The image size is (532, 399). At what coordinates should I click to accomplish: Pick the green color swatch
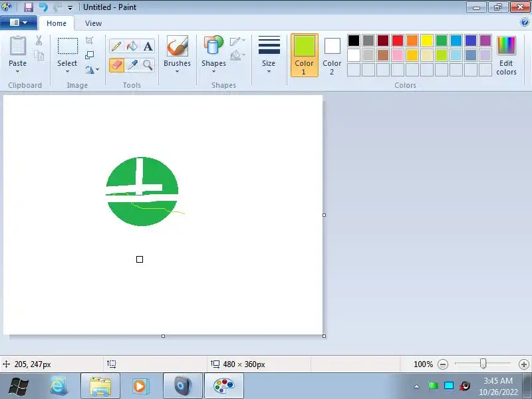coord(442,41)
